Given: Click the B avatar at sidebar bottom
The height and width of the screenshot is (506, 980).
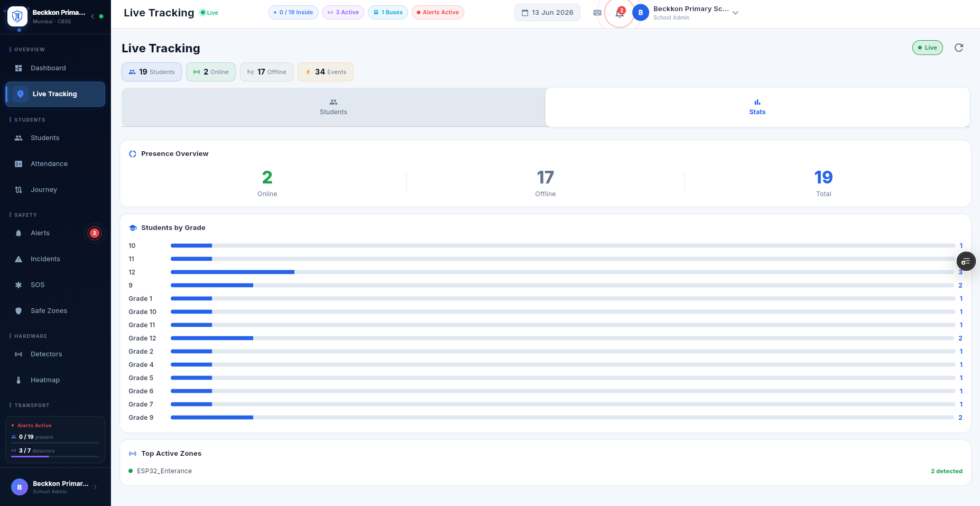Looking at the screenshot, I should click(20, 487).
